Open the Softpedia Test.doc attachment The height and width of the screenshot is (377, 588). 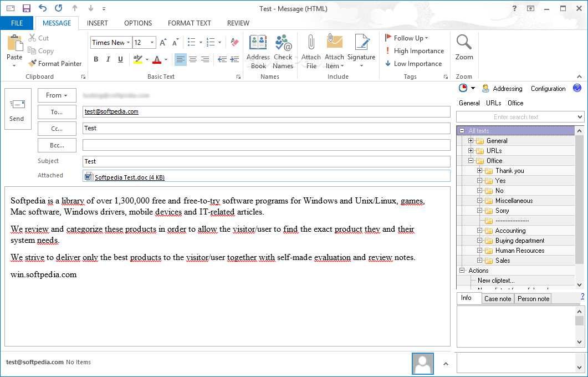coord(129,177)
